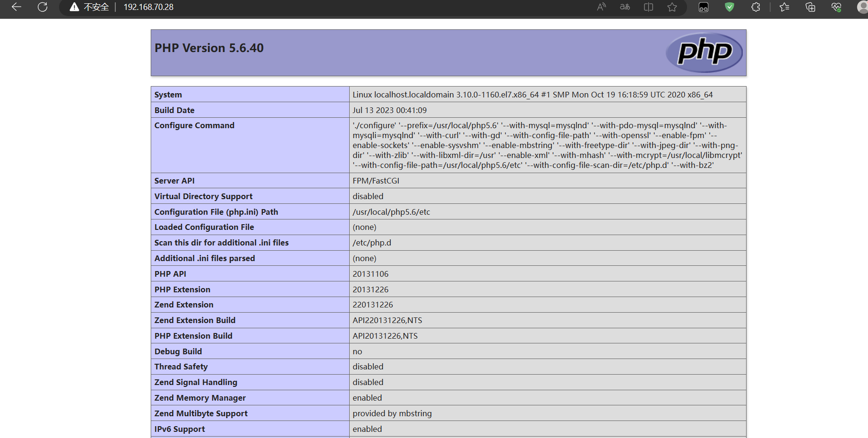This screenshot has height=438, width=868.
Task: Click the Configure Command label
Action: (194, 125)
